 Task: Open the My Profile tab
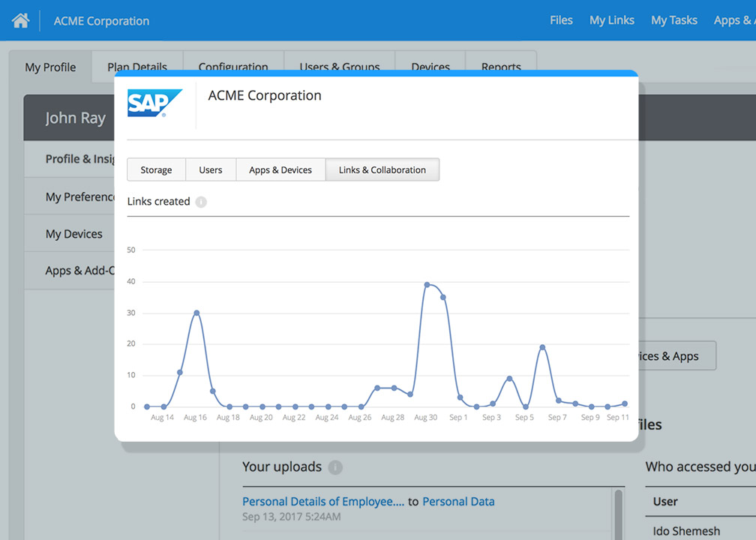tap(50, 67)
